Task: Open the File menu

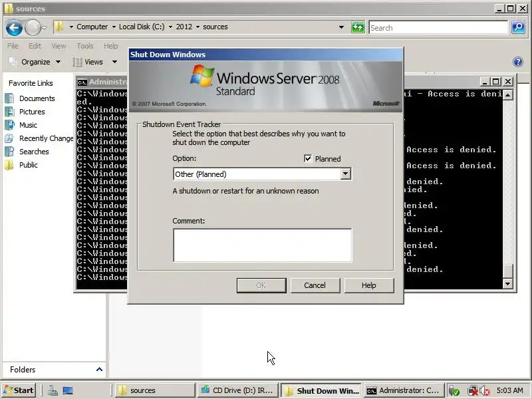Action: pos(13,46)
